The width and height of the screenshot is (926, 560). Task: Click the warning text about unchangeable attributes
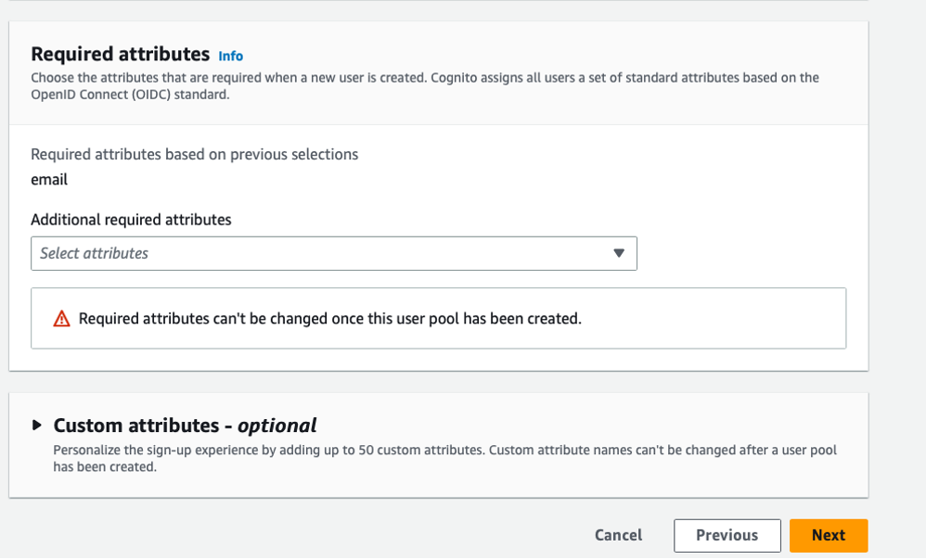tap(330, 319)
